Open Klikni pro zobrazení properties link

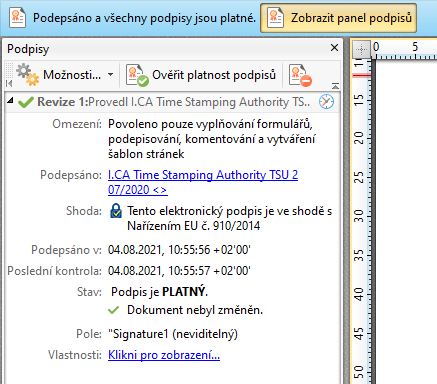[x=164, y=355]
